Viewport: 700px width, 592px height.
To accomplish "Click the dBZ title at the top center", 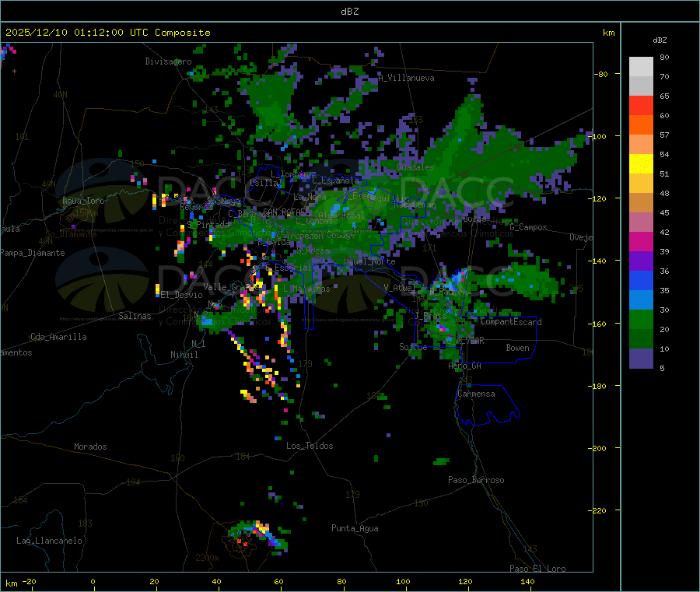I will 349,12.
